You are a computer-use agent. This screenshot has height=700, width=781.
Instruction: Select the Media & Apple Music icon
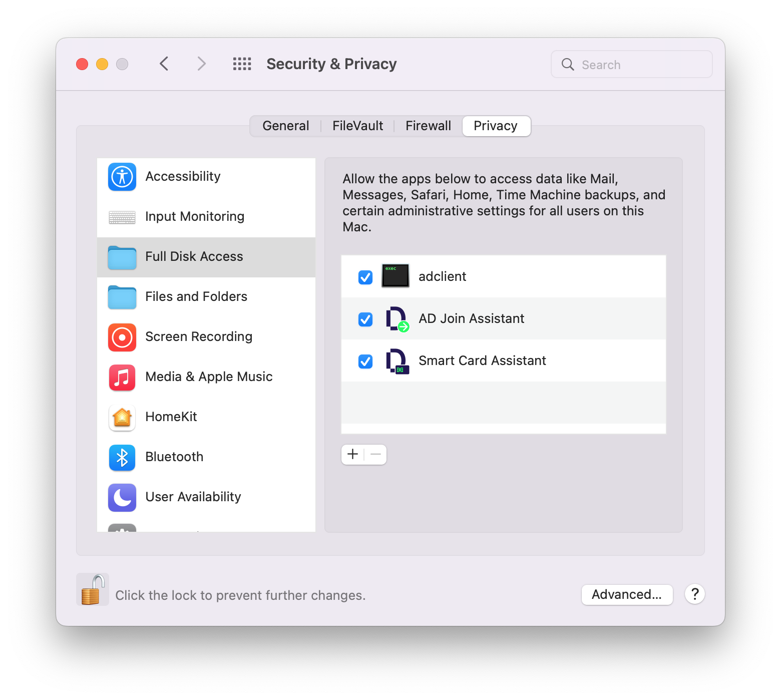click(122, 377)
